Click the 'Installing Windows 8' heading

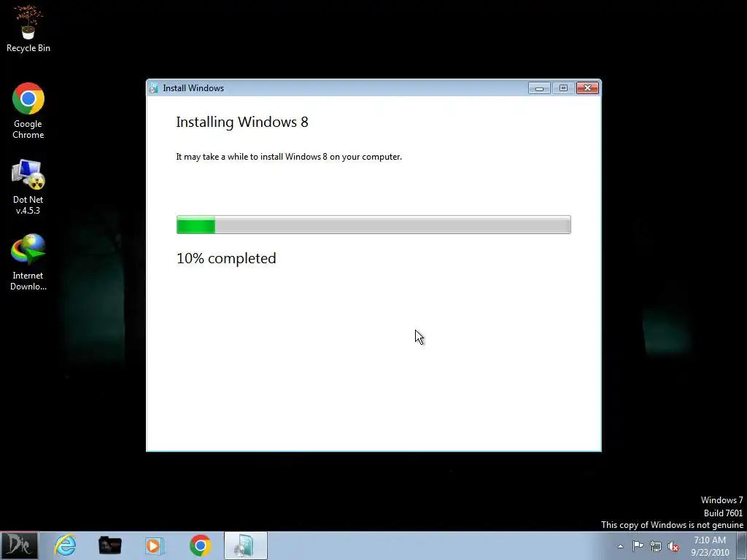(242, 122)
